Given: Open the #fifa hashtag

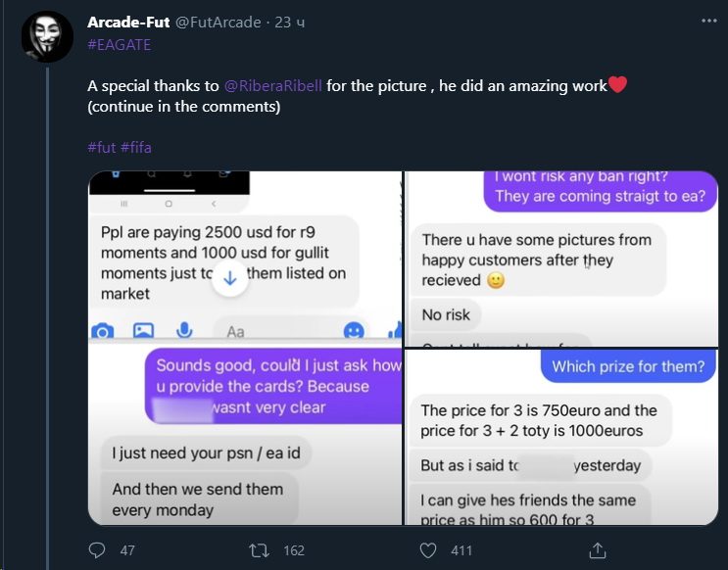Looking at the screenshot, I should (136, 148).
